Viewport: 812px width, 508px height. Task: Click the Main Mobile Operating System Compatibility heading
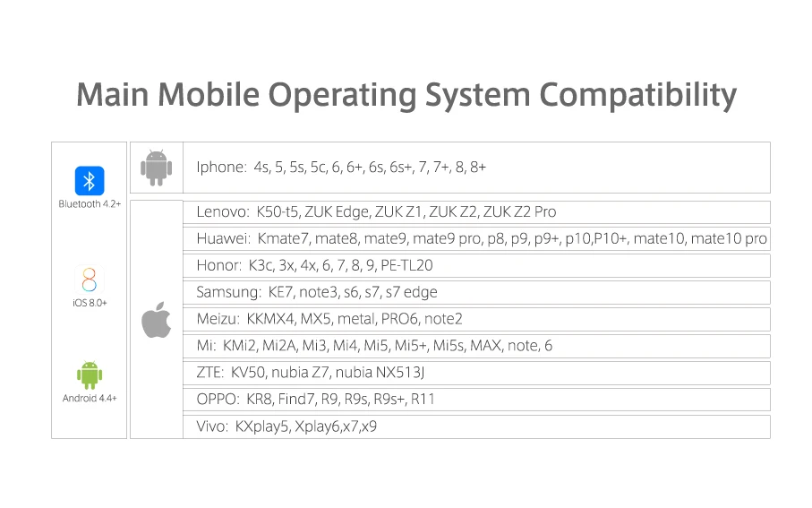pos(406,95)
